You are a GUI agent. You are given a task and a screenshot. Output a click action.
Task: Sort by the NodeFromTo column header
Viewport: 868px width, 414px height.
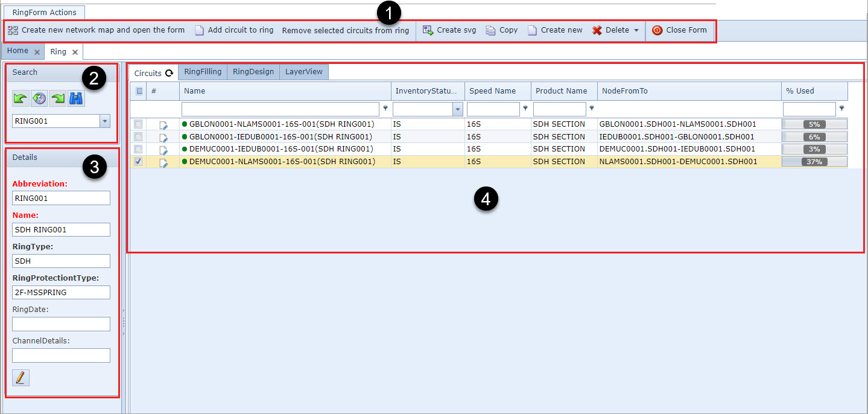click(x=689, y=91)
